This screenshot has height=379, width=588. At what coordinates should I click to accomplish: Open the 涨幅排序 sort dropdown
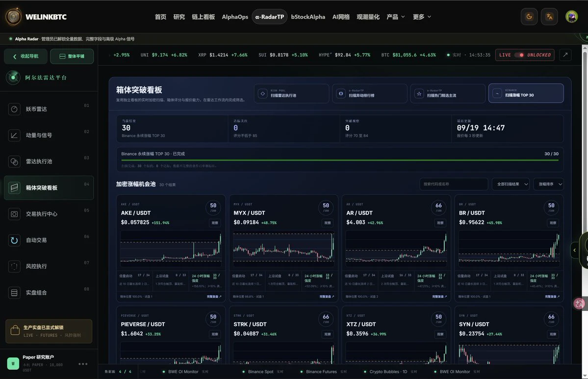549,184
